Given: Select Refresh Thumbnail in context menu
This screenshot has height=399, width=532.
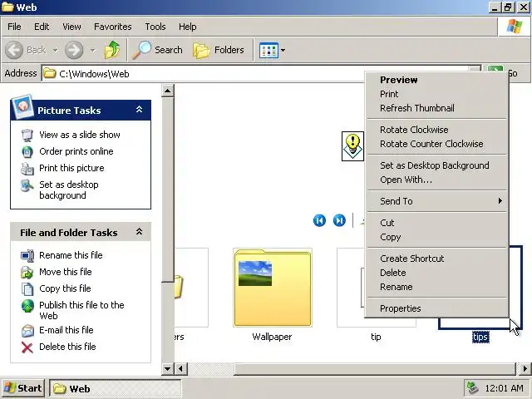Looking at the screenshot, I should pos(436,108).
